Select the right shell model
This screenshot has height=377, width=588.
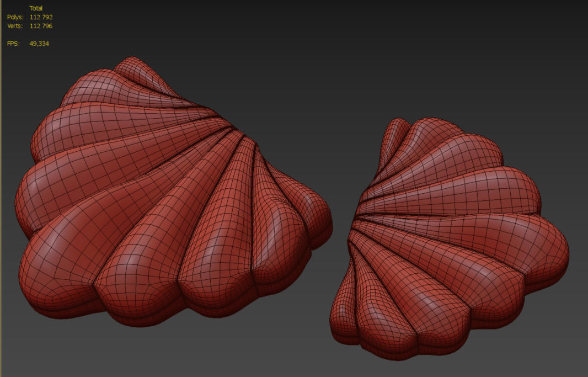point(449,239)
